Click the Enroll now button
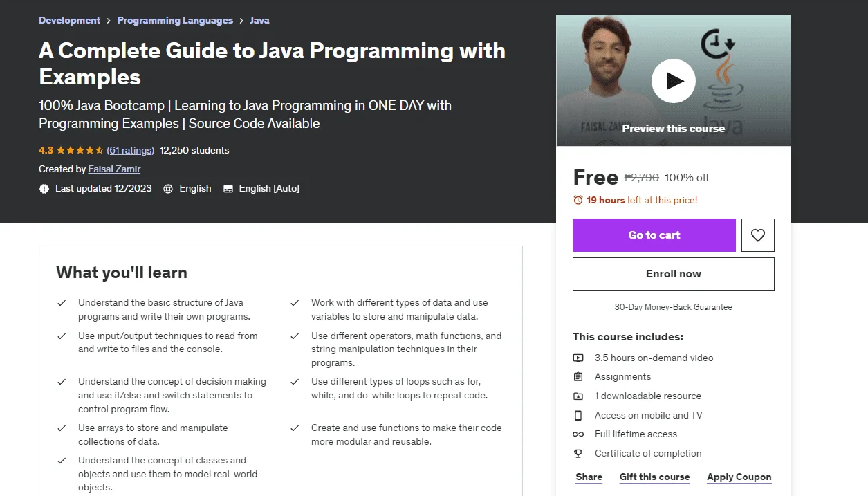Viewport: 868px width, 496px height. (674, 274)
